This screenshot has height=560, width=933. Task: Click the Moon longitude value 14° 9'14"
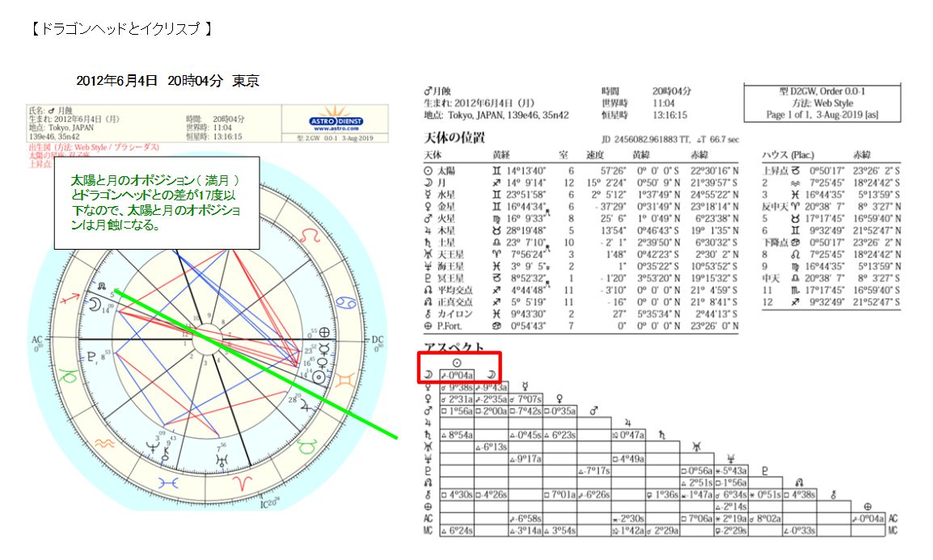(526, 183)
